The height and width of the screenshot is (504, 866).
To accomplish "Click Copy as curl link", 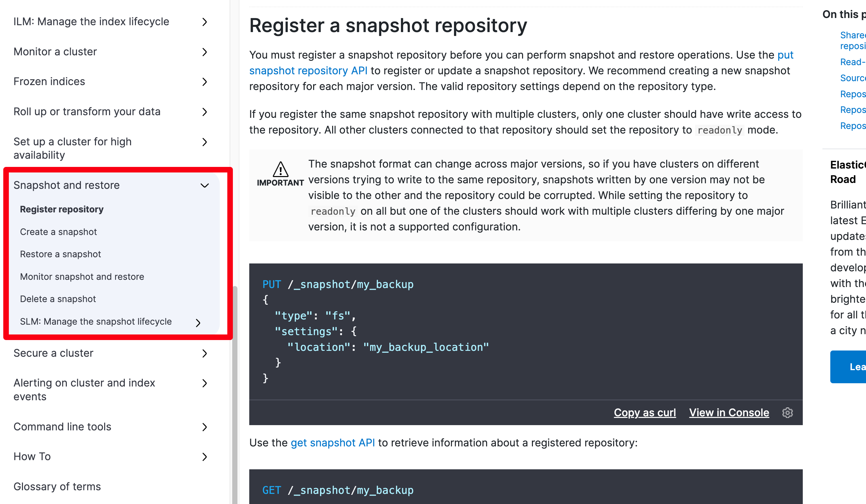I will (x=645, y=412).
